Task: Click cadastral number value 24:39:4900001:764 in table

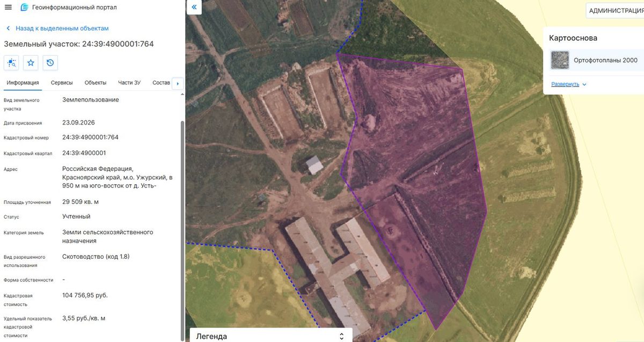Action: 90,137
